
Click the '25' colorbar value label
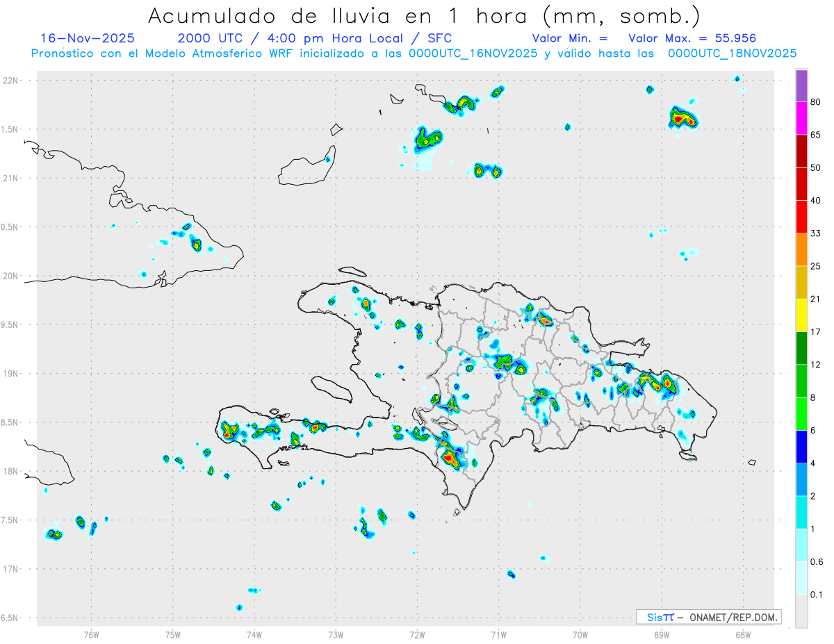[x=816, y=266]
